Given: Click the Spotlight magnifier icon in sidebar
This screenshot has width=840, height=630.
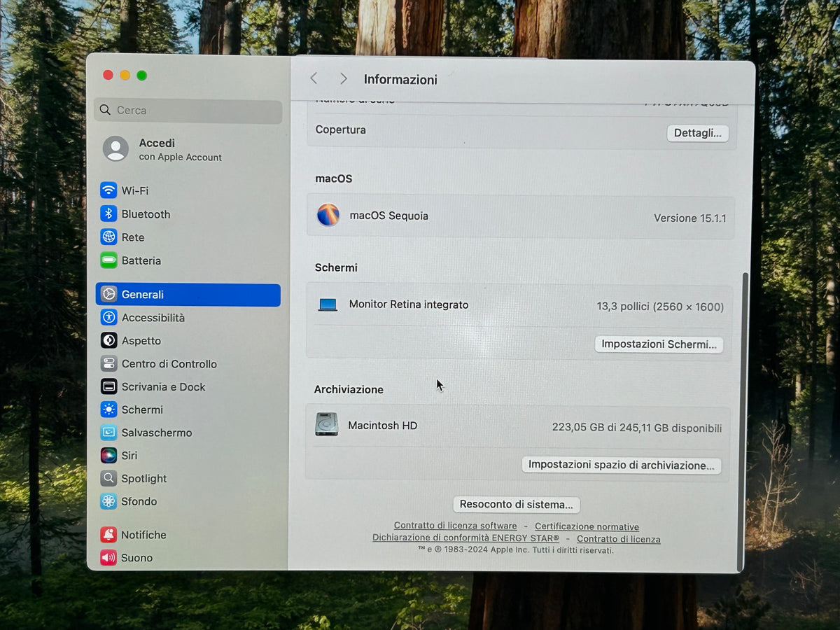Looking at the screenshot, I should (x=108, y=478).
